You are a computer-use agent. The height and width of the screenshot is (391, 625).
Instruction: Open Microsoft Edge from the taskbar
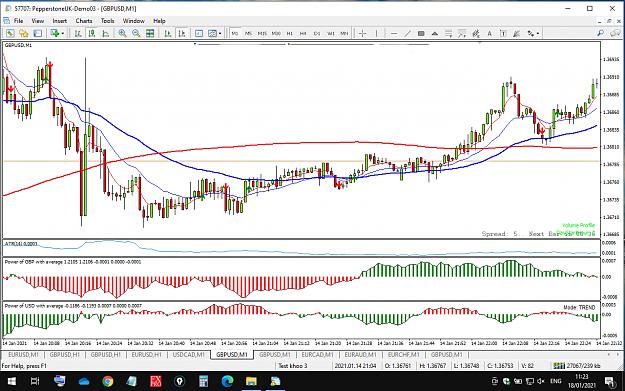[x=227, y=381]
